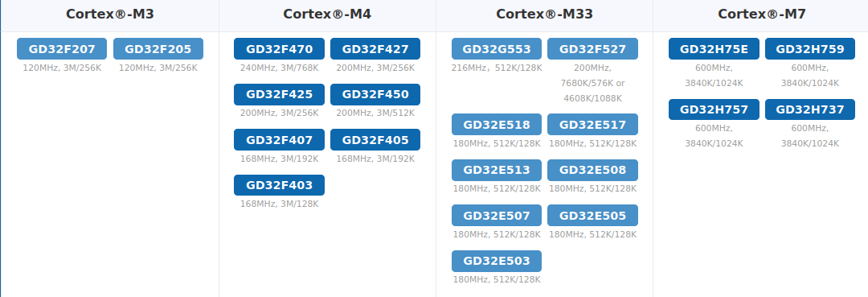Click the GD32H759 series button

[810, 49]
